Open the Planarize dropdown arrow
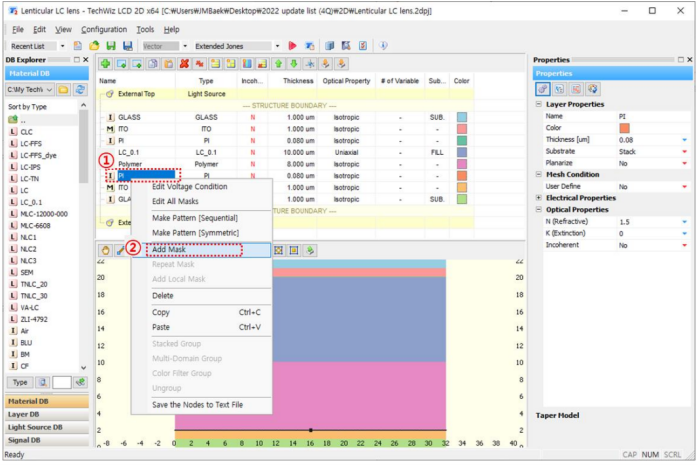698x465 pixels. pyautogui.click(x=684, y=162)
